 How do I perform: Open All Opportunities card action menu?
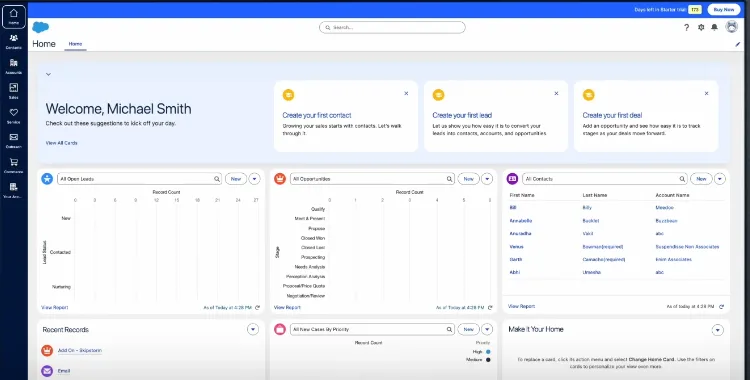point(487,179)
